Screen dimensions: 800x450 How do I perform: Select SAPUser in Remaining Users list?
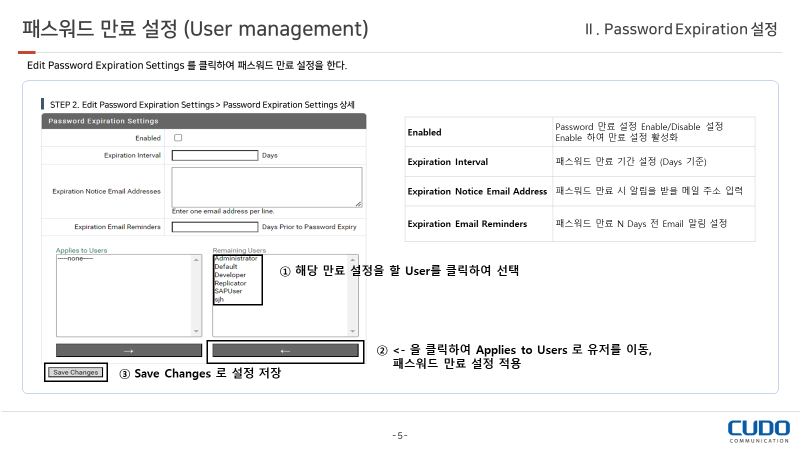coord(228,291)
